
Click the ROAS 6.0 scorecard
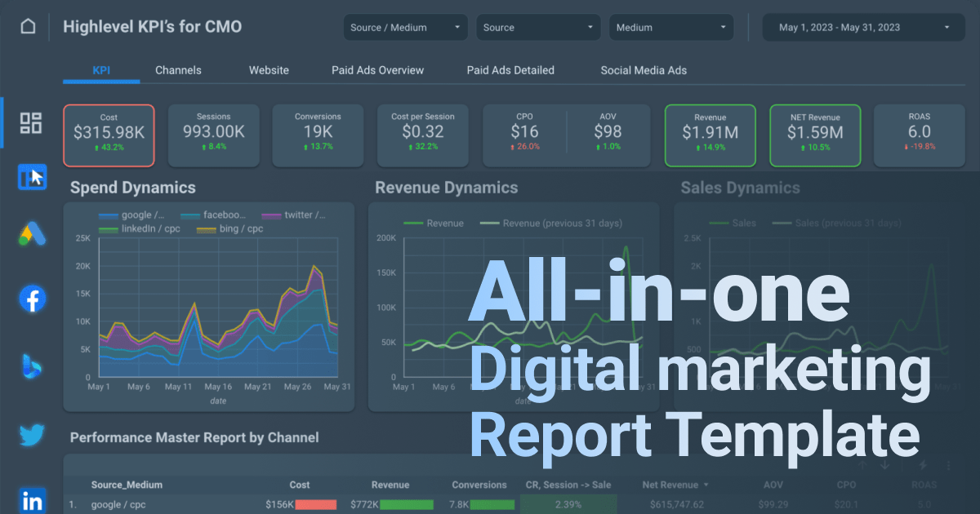919,135
